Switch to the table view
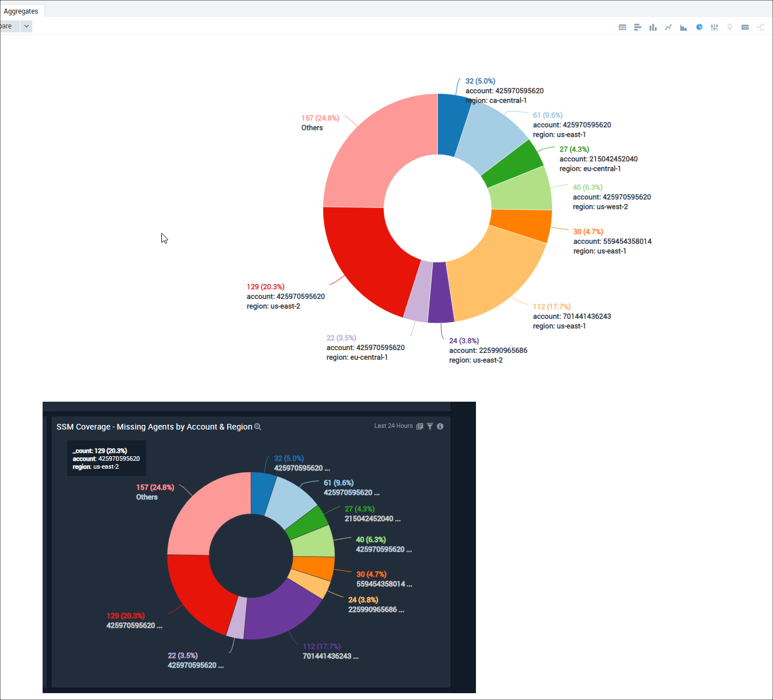Viewport: 773px width, 700px height. tap(622, 27)
